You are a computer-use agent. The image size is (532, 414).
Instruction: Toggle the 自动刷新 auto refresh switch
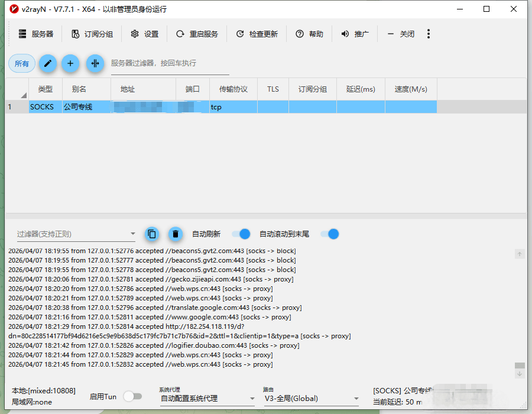pyautogui.click(x=241, y=234)
